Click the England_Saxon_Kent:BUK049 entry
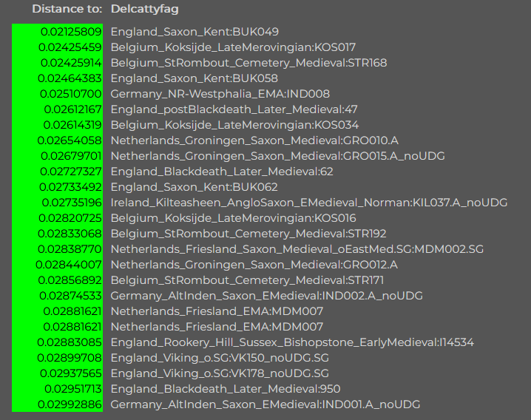The height and width of the screenshot is (420, 531). coord(195,31)
